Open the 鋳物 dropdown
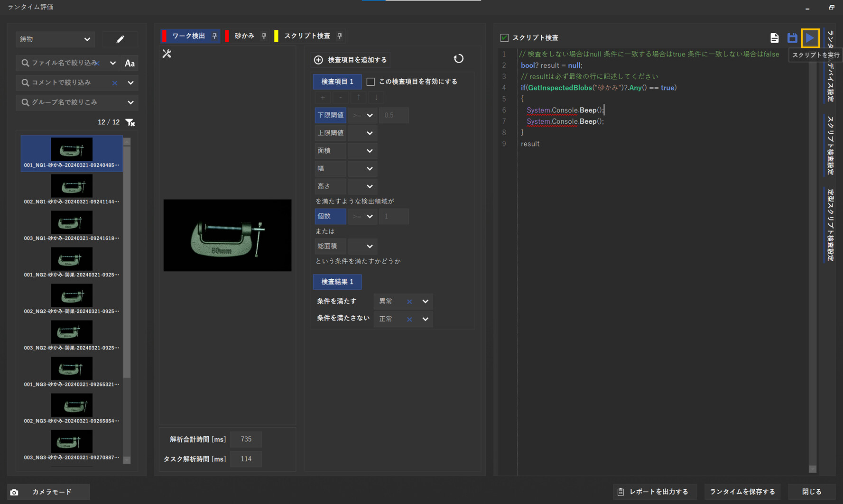 55,39
